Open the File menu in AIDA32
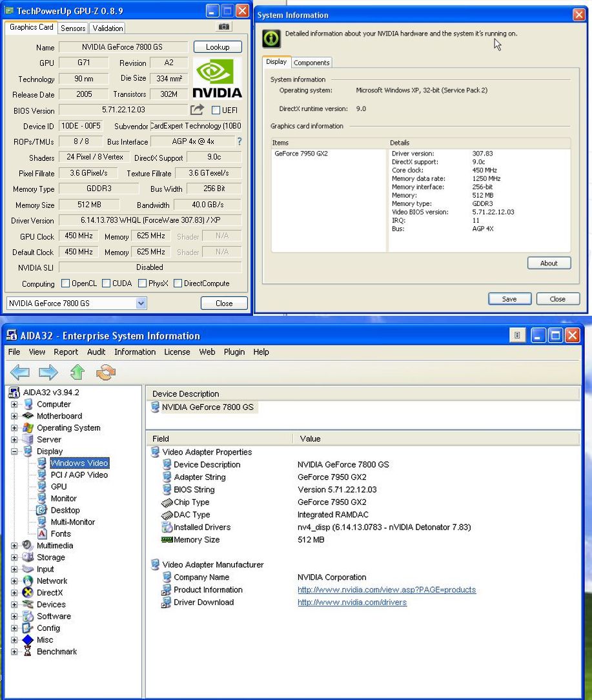The image size is (592, 700). click(x=14, y=352)
